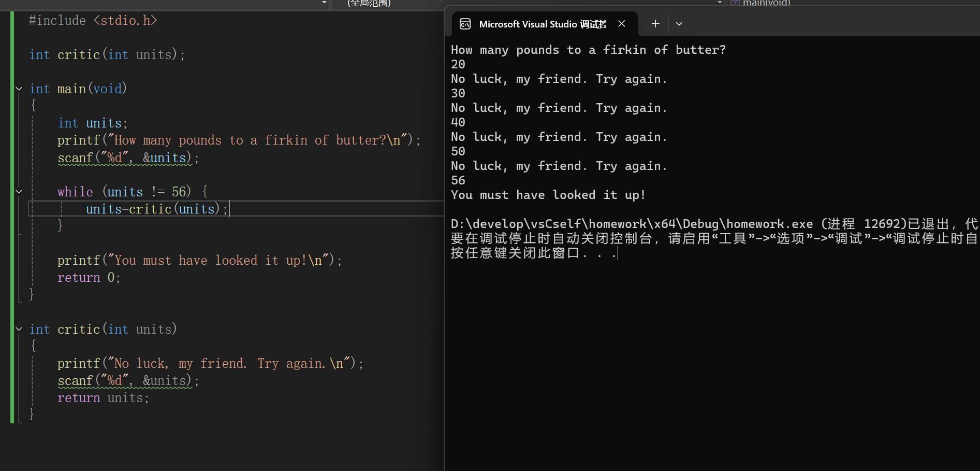Select the Microsoft Visual Studio 调试控制台 tab

(545, 24)
